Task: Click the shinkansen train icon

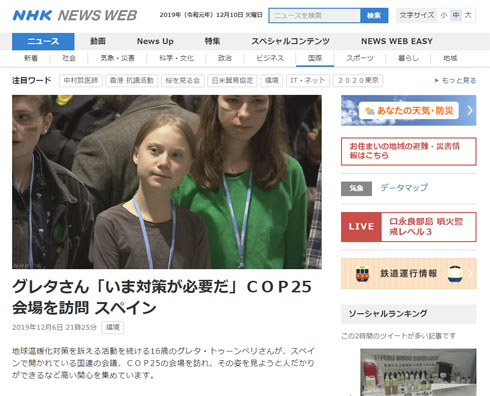Action: pos(455,274)
